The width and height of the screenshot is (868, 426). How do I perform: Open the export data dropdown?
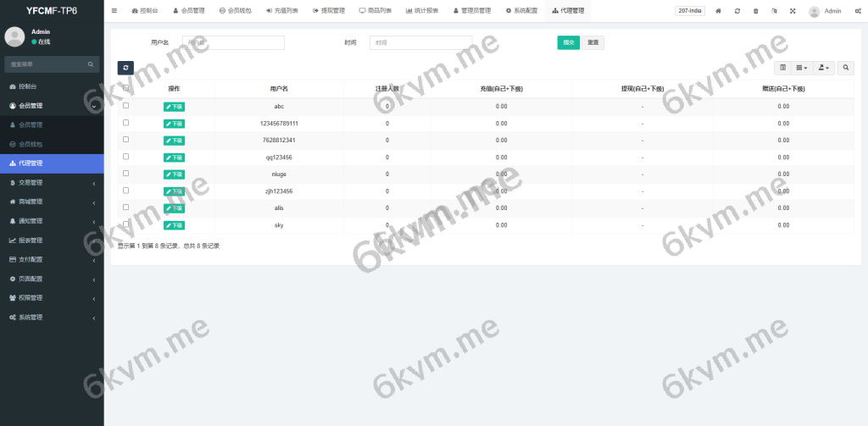[824, 68]
